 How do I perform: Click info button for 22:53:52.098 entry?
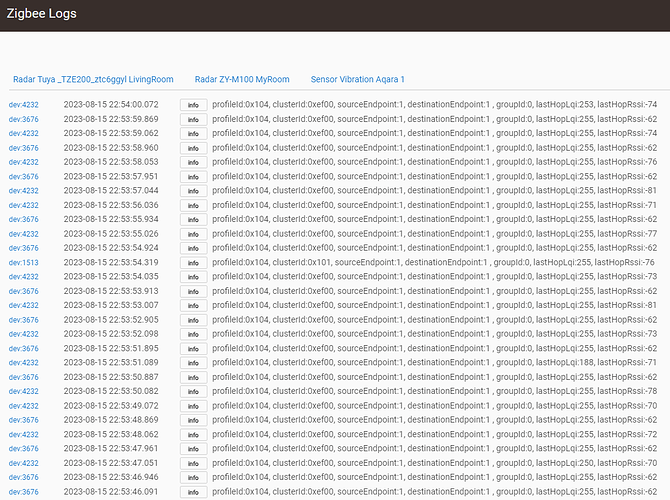pyautogui.click(x=194, y=334)
